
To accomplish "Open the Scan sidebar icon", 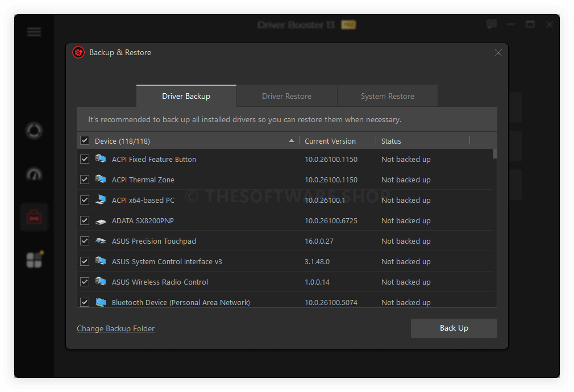I will pyautogui.click(x=34, y=131).
